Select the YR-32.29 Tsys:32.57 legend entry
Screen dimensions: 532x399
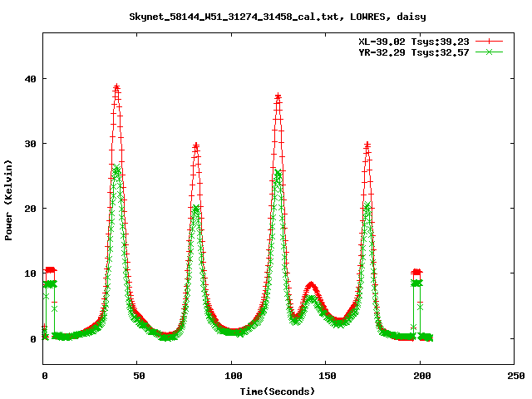[x=414, y=52]
